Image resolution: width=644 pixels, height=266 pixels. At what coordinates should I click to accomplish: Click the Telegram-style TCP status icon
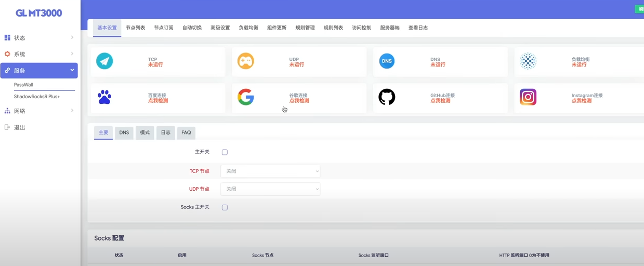point(104,61)
